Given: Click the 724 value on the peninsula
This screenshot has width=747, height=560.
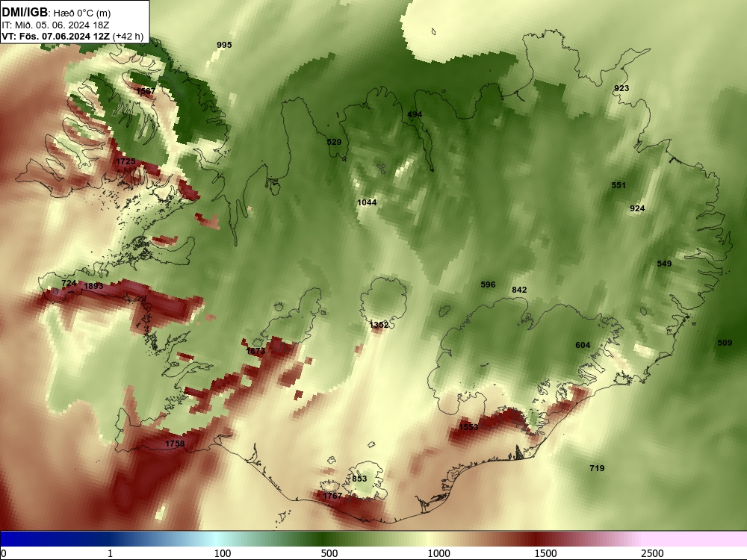Looking at the screenshot, I should click(x=69, y=283).
